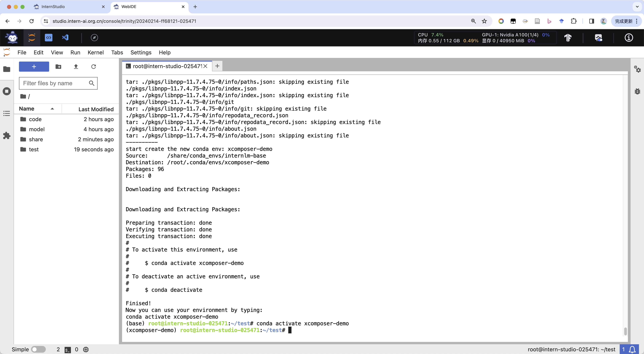644x354 pixels.
Task: Click the terminal code icon in top bar
Action: tap(48, 38)
